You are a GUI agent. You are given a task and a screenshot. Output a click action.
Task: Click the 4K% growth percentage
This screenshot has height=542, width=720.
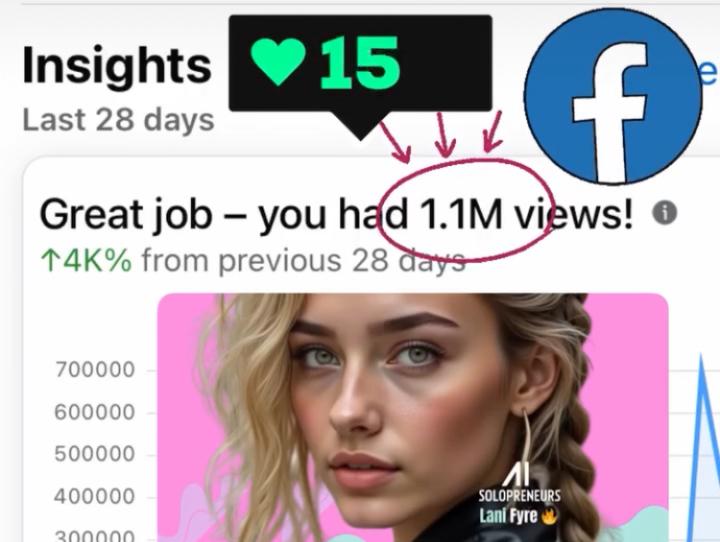pyautogui.click(x=97, y=261)
